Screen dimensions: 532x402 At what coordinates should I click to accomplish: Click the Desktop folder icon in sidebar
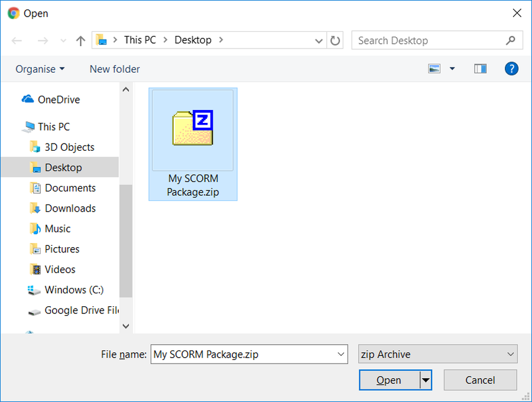(35, 167)
